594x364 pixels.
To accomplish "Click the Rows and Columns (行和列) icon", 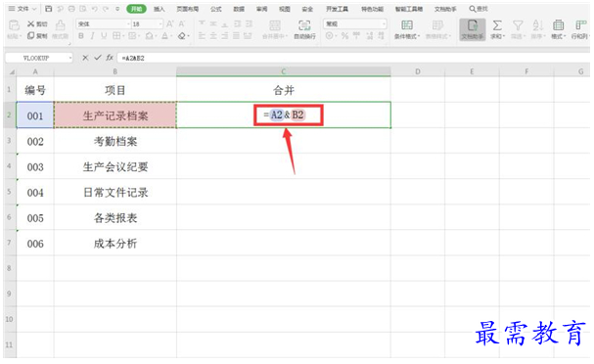I will tap(580, 25).
